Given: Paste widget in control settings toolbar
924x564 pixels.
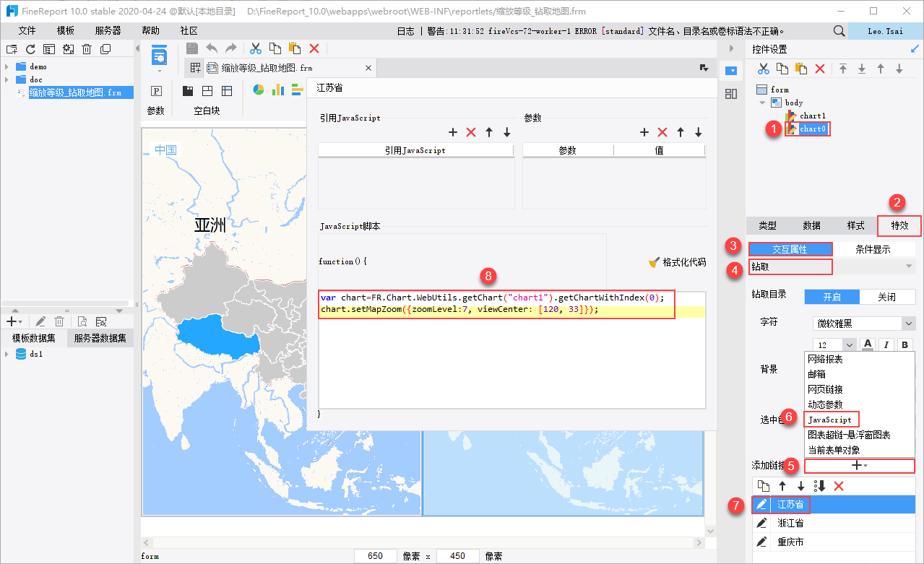Looking at the screenshot, I should (800, 69).
